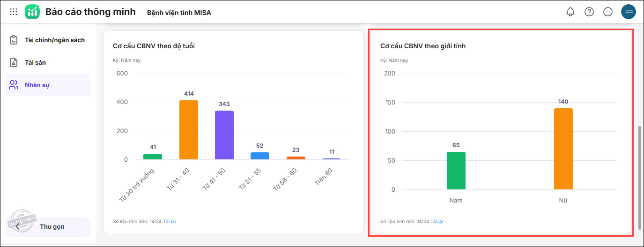Click the value label 23

pos(296,150)
